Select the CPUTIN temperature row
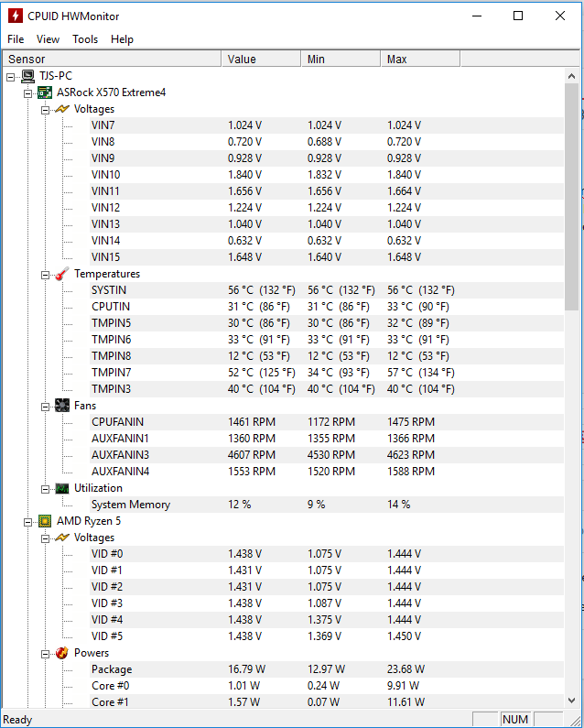 (x=327, y=307)
